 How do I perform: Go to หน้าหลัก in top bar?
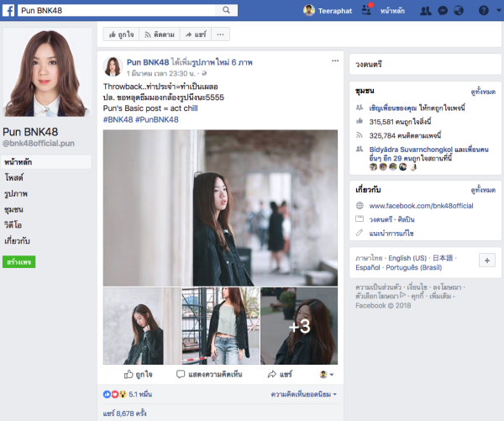[392, 11]
